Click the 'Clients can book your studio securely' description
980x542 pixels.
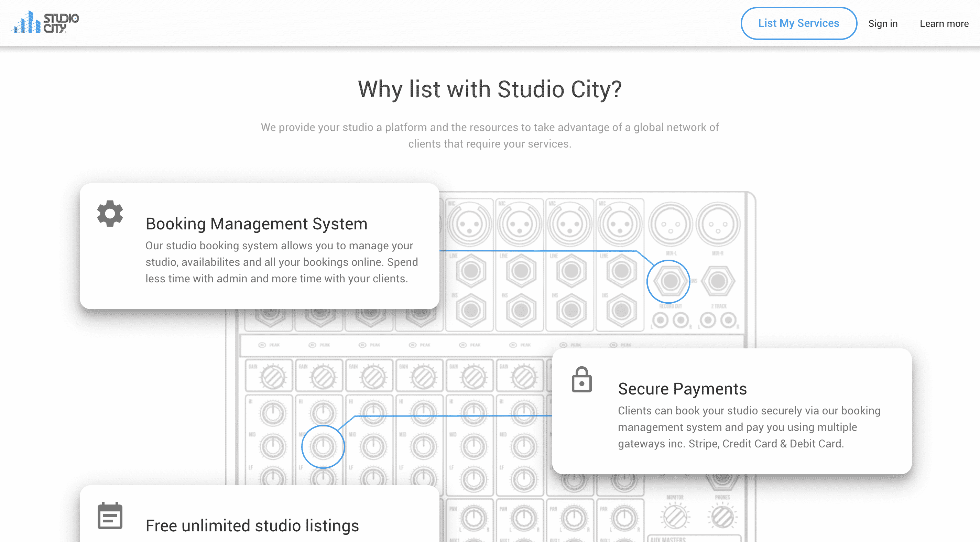pos(749,427)
